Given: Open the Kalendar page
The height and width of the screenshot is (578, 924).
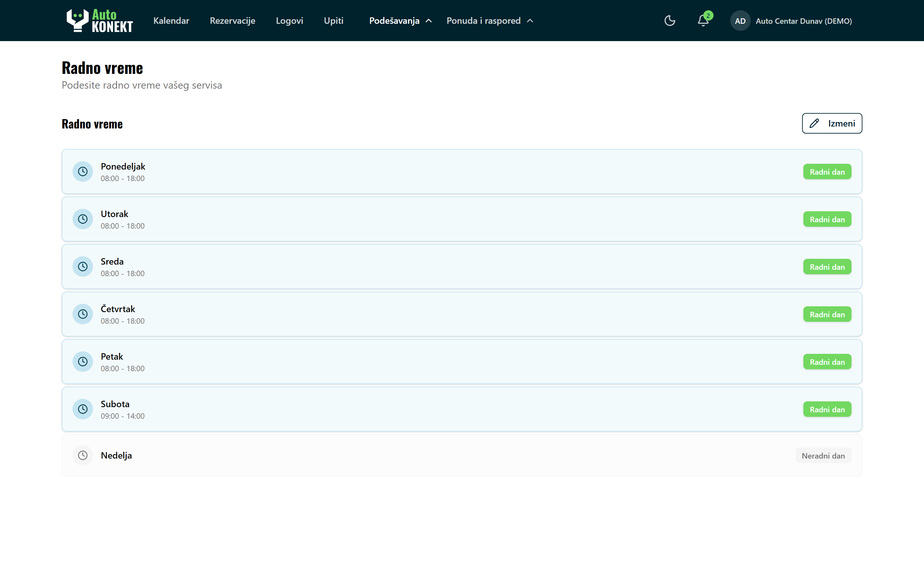Looking at the screenshot, I should (x=171, y=21).
